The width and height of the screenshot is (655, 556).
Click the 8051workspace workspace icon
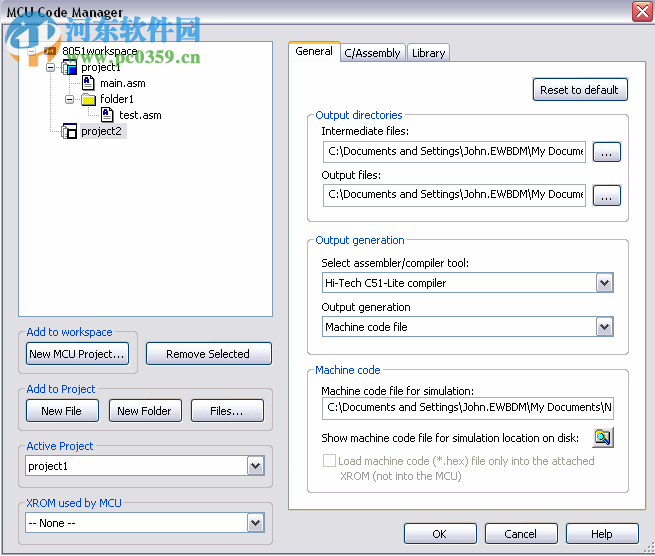pos(50,51)
